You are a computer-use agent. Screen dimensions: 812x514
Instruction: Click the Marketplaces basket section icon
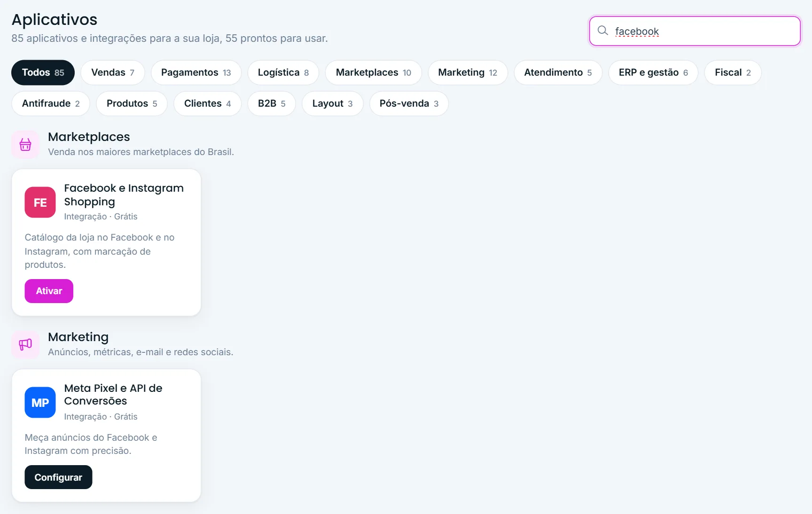point(25,144)
